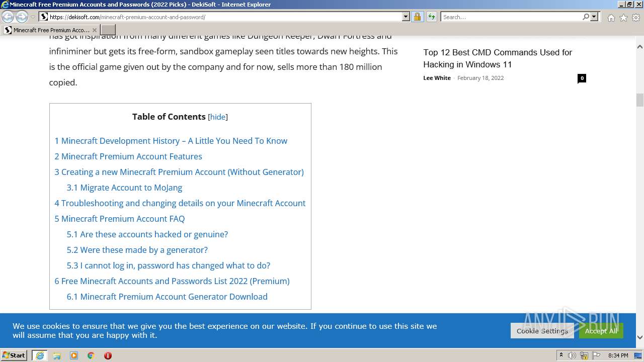This screenshot has height=362, width=644.
Task: Click the vertical scrollbar thumb
Action: tap(640, 100)
